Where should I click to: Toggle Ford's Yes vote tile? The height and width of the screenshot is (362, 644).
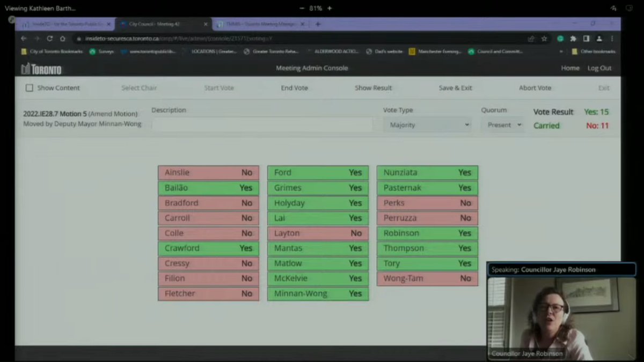click(x=318, y=173)
